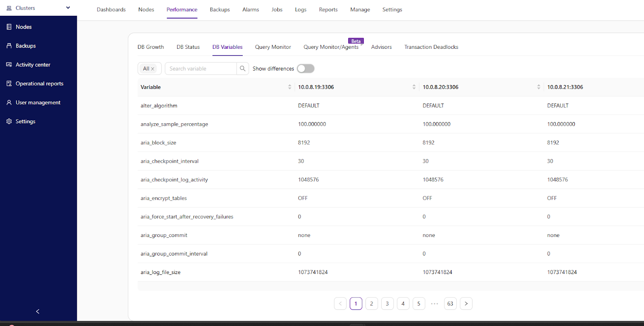
Task: Toggle the Show differences switch
Action: pos(305,69)
